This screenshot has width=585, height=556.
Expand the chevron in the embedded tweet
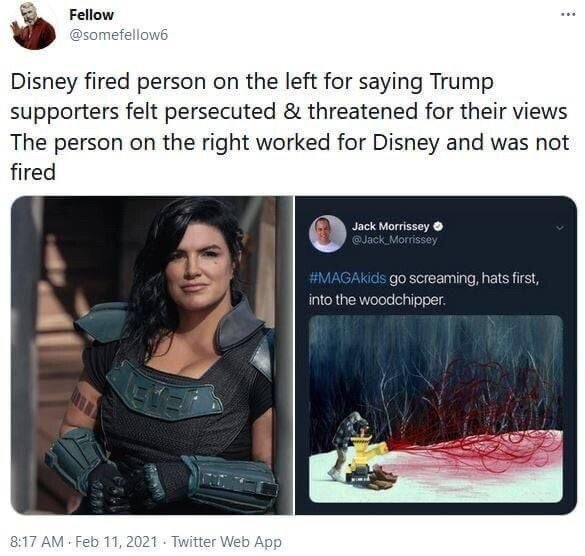click(558, 228)
